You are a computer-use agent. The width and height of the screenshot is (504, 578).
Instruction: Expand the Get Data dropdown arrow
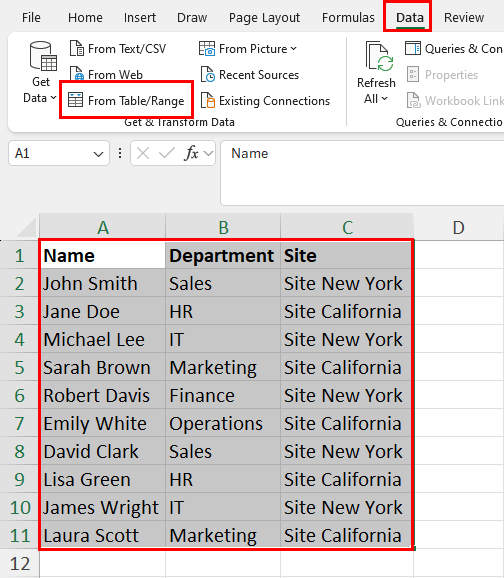[53, 98]
